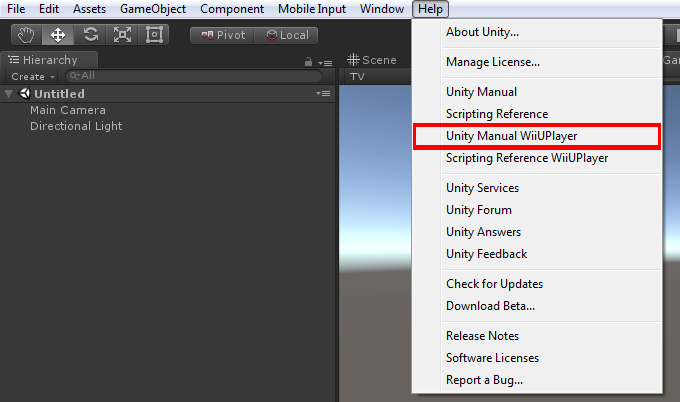Image resolution: width=680 pixels, height=402 pixels.
Task: Switch to the Hierarchy tab
Action: click(x=49, y=60)
